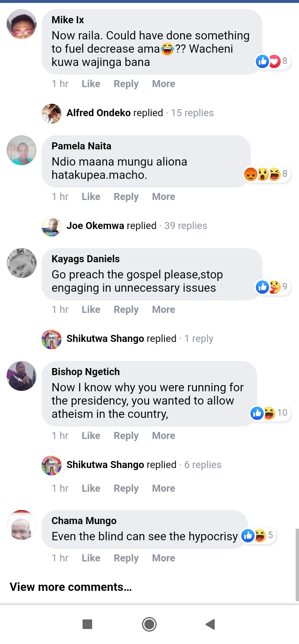The image size is (299, 644).
Task: Open Bishop Ngetich's avatar
Action: coord(22,376)
